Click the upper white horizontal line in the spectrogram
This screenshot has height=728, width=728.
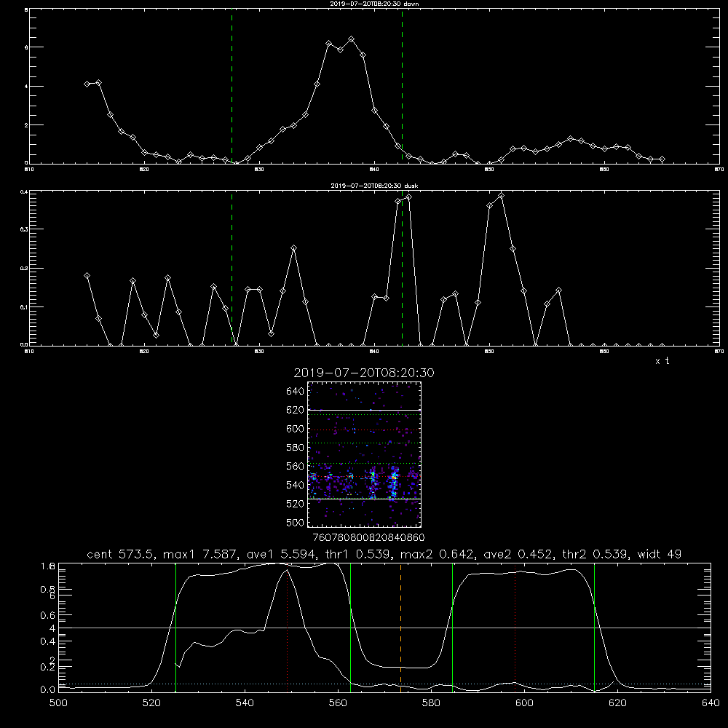[364, 410]
